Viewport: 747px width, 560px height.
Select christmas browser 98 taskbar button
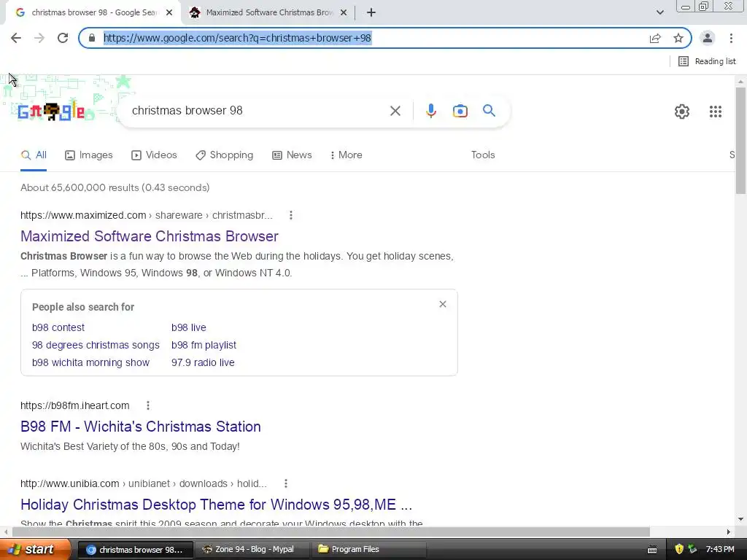135,550
